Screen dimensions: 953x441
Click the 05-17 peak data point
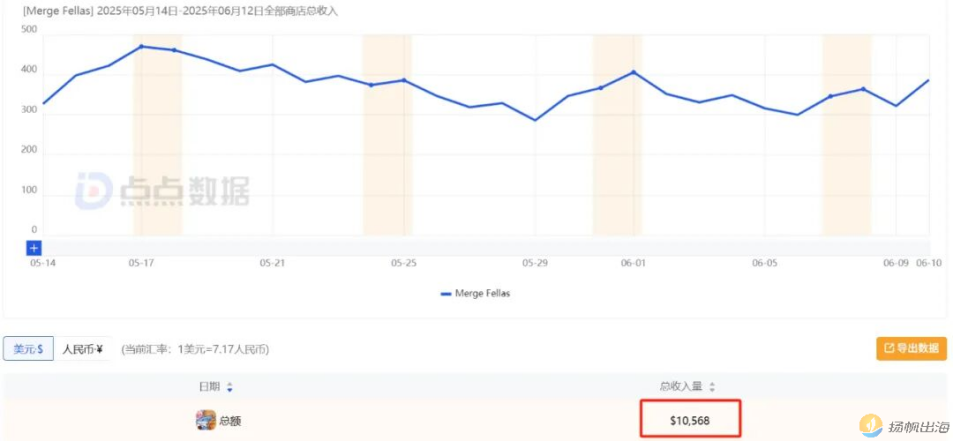point(141,46)
